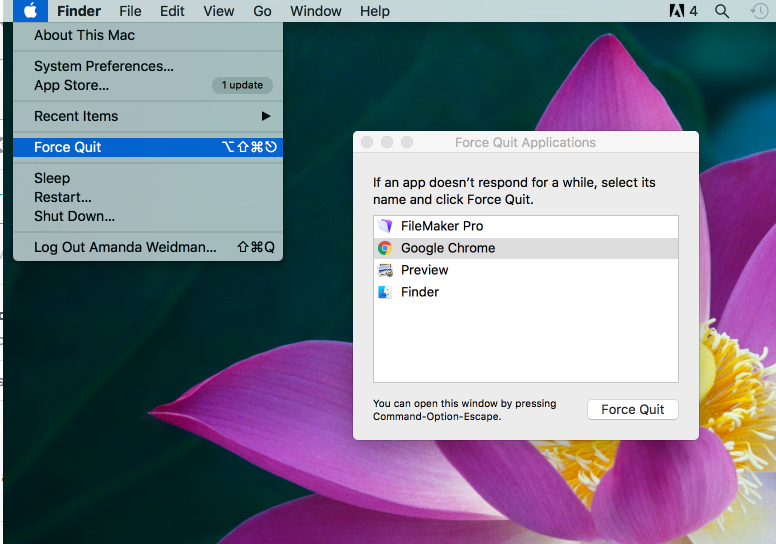
Task: Click the Force Quit button
Action: pos(632,409)
